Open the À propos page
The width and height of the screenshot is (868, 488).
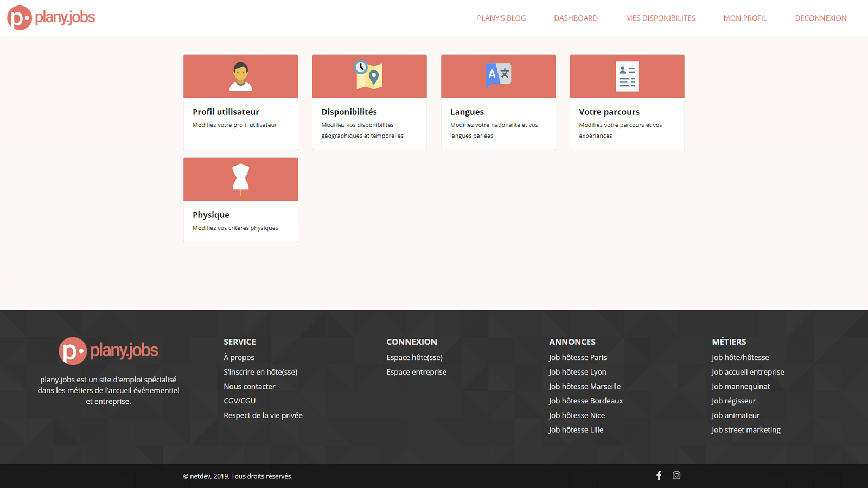pos(238,357)
